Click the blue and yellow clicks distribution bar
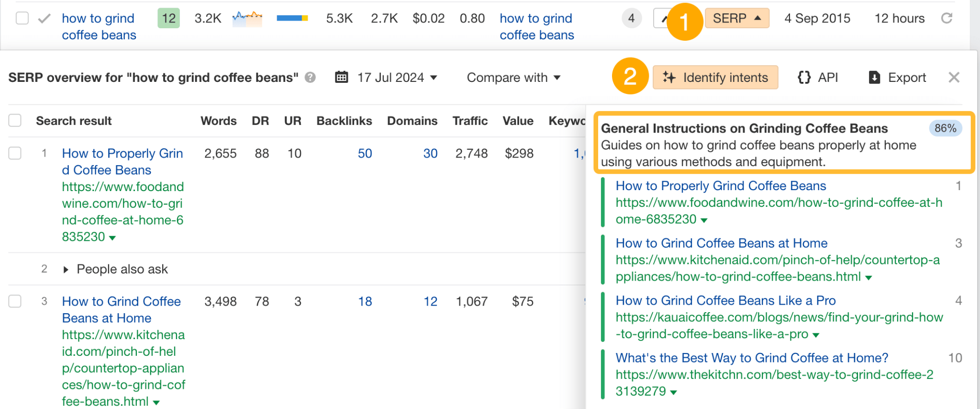Screen dimensions: 980x409 292,18
